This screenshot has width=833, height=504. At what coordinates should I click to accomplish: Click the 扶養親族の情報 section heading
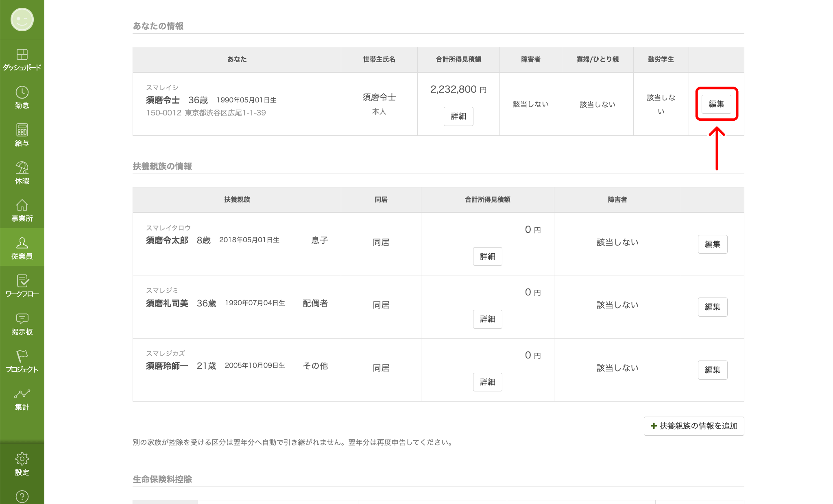[x=162, y=166]
